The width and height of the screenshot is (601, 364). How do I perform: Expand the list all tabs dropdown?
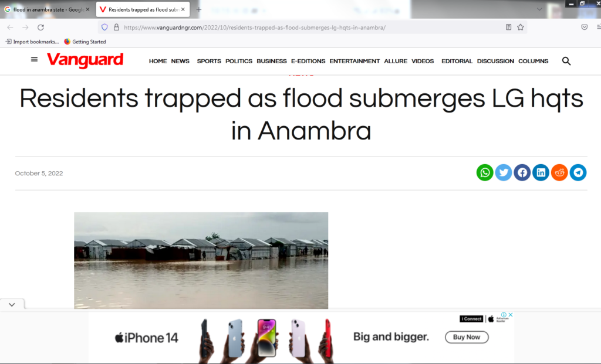click(x=539, y=9)
